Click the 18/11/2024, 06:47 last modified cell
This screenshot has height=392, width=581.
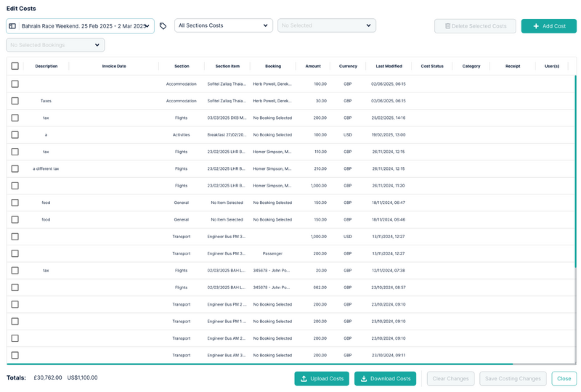pyautogui.click(x=389, y=203)
